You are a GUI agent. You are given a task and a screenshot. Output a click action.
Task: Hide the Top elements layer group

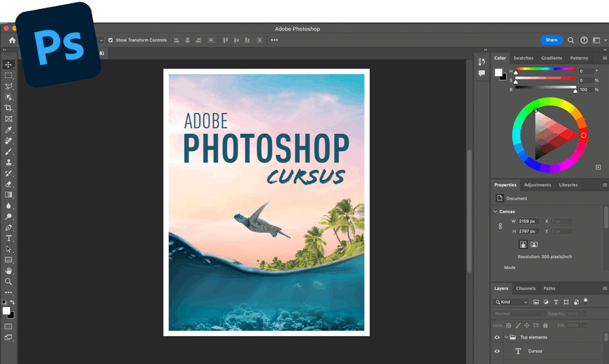(497, 337)
